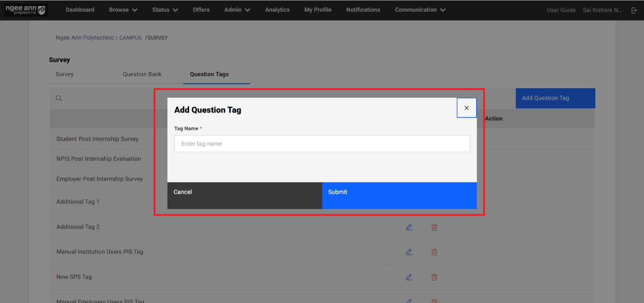
Task: Close the Add Question Tag dialog
Action: pyautogui.click(x=466, y=108)
